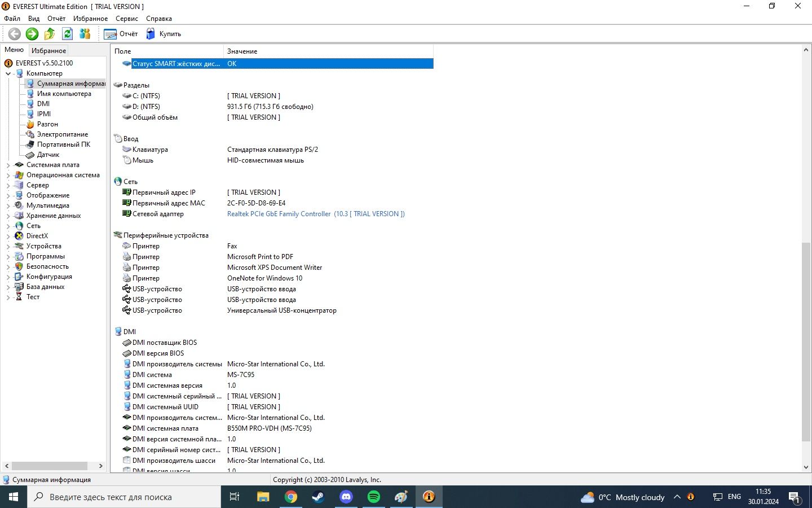This screenshot has width=812, height=508.
Task: Click the Back navigation arrow icon
Action: pos(15,34)
